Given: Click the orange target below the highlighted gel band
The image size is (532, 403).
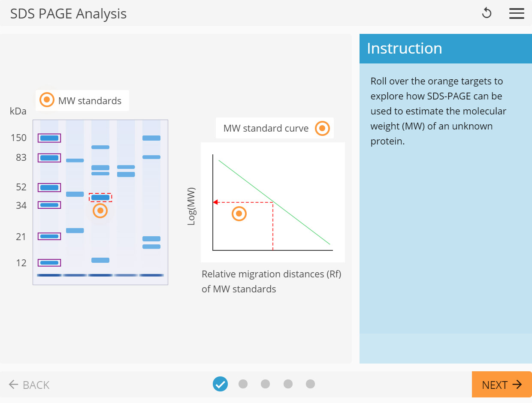Looking at the screenshot, I should pos(100,211).
